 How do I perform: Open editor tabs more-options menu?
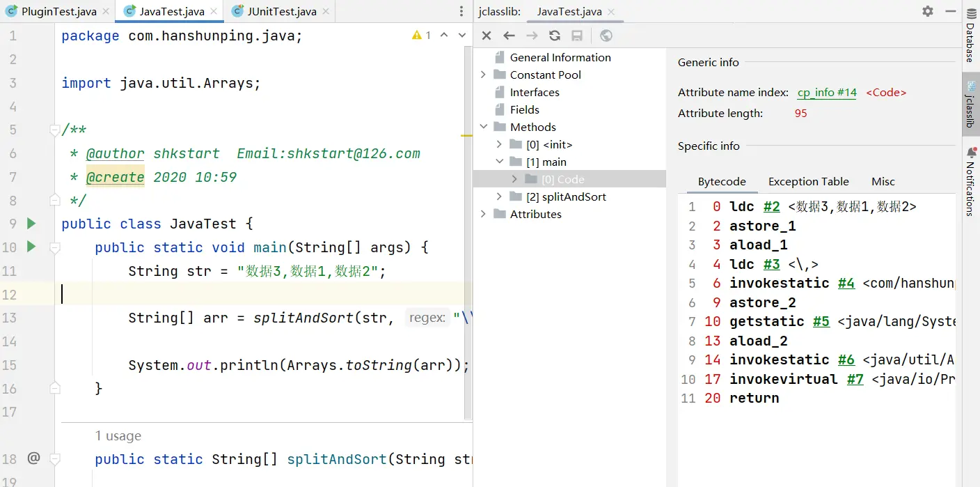coord(461,12)
